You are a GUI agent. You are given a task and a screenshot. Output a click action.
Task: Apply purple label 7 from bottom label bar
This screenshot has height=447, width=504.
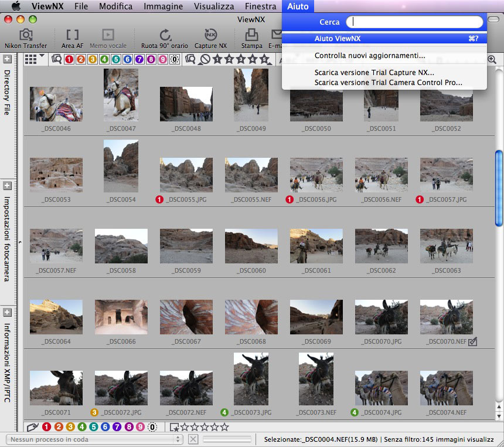tap(117, 427)
